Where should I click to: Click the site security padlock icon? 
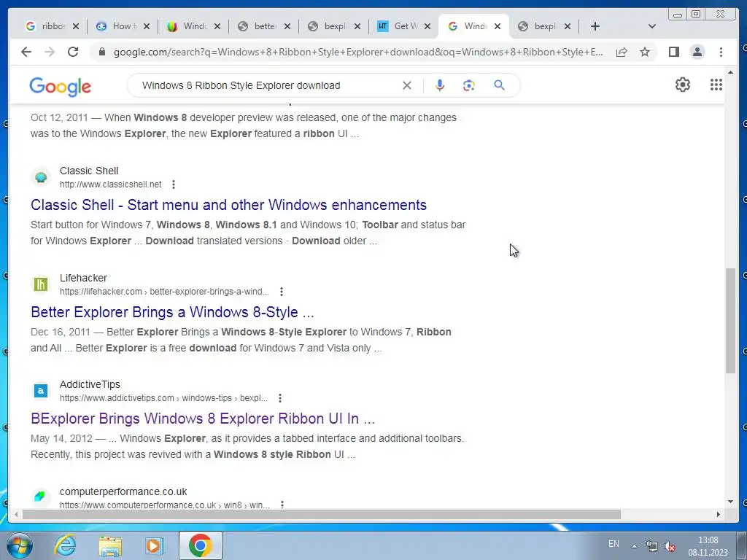[x=101, y=52]
